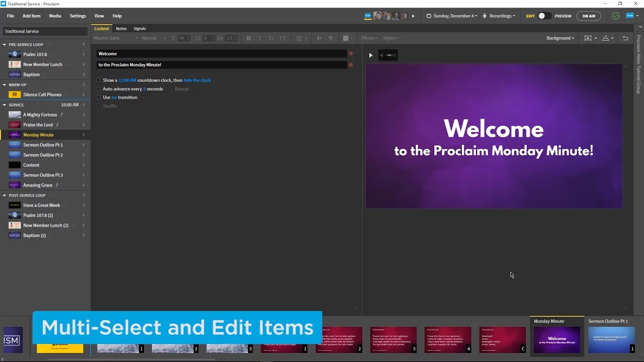Click the 'hide the clock' link

tap(197, 80)
